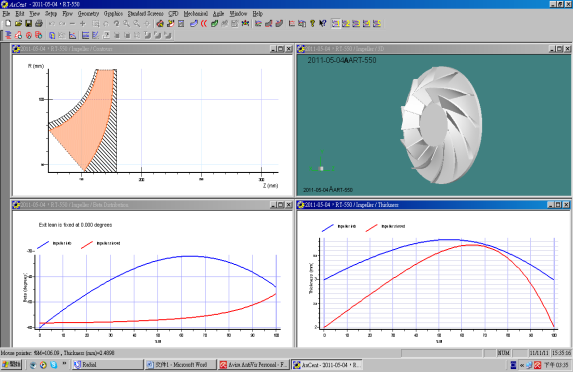
Task: Click the red double-arc blade icon
Action: 204,24
